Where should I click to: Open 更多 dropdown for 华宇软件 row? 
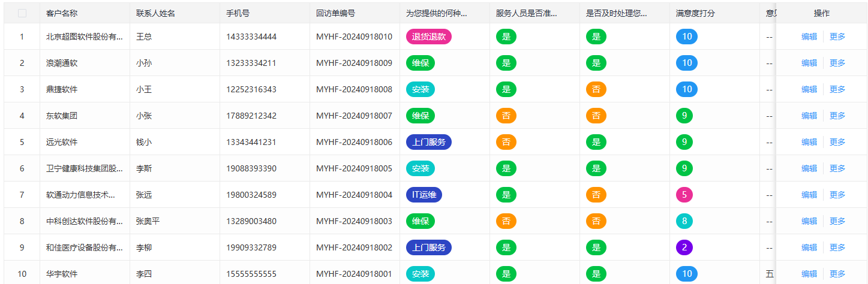tap(837, 274)
